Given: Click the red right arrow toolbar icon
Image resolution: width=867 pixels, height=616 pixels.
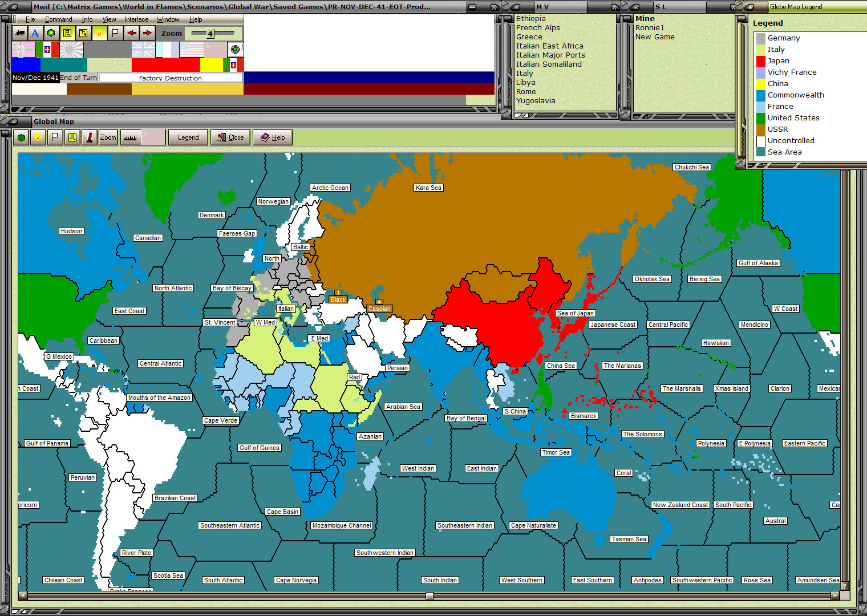Looking at the screenshot, I should 147,33.
